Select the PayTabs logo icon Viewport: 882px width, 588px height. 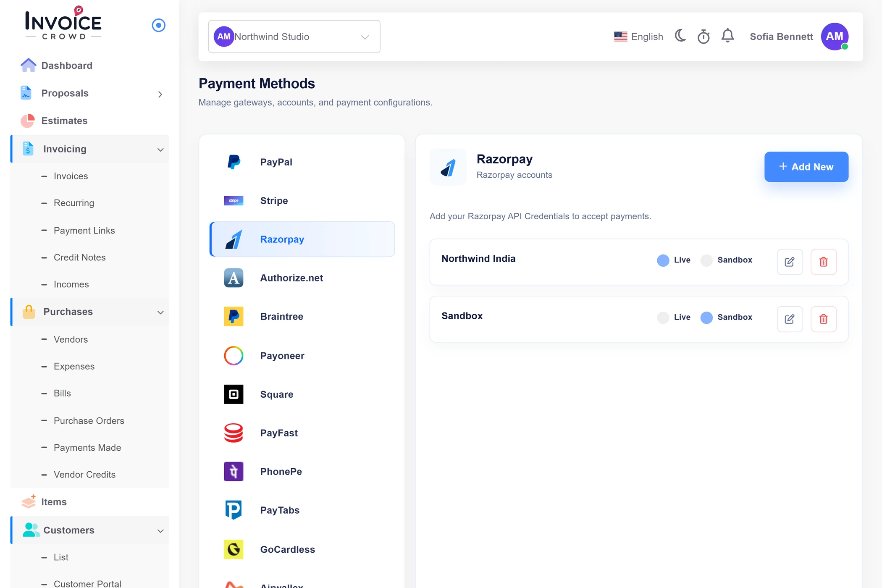[234, 510]
